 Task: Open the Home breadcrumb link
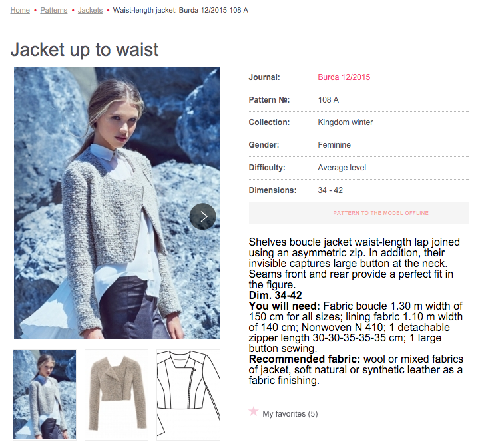20,10
